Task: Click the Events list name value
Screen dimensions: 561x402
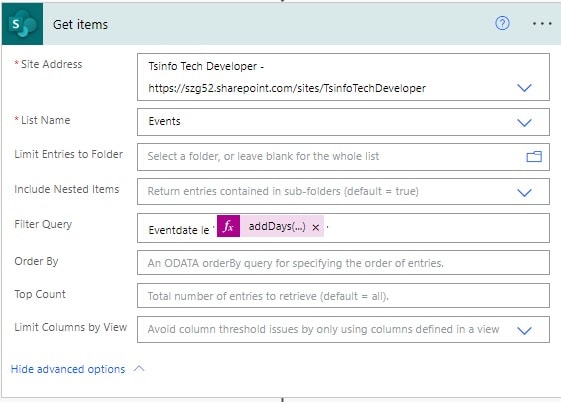Action: pos(164,121)
